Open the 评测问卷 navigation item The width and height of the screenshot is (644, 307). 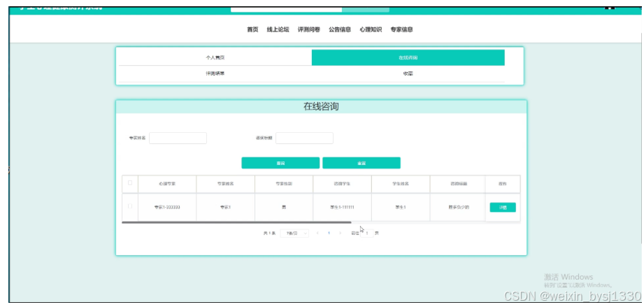pos(309,29)
